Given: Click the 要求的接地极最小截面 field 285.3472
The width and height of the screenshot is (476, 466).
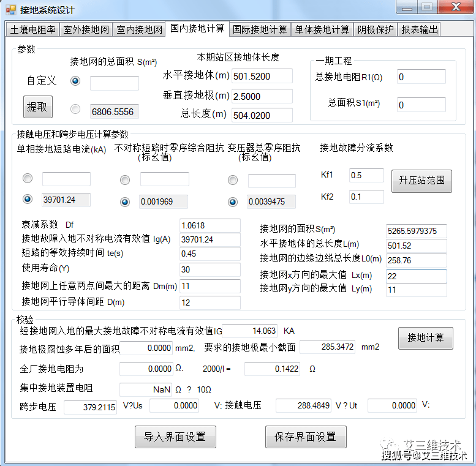Looking at the screenshot, I should pos(327,347).
